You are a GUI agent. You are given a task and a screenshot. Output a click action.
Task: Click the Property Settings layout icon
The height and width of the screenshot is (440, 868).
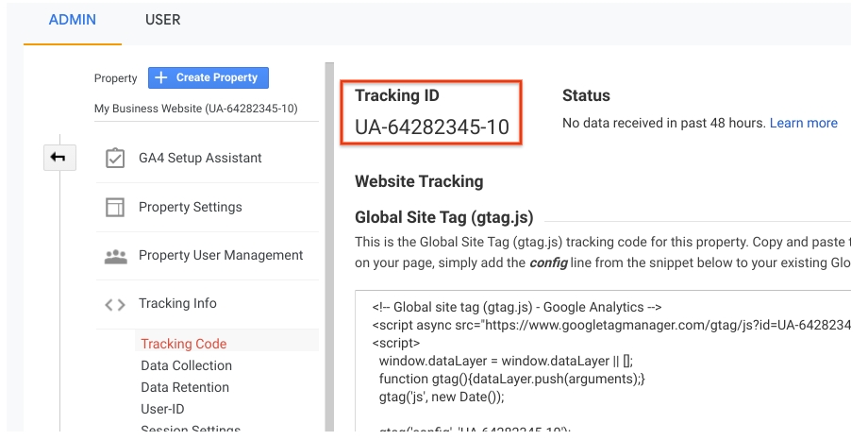point(115,208)
